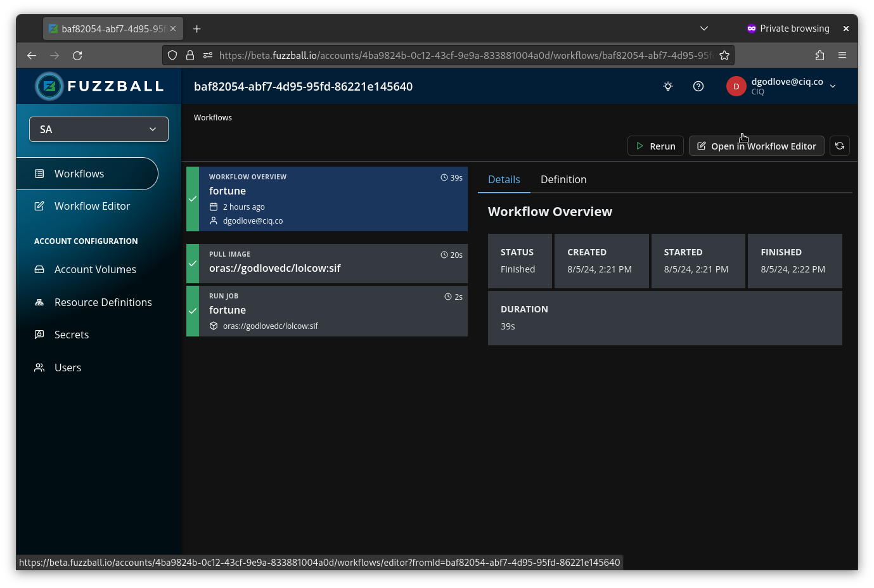Screen dimensions: 874x588
Task: Click the Users people icon
Action: click(x=39, y=367)
